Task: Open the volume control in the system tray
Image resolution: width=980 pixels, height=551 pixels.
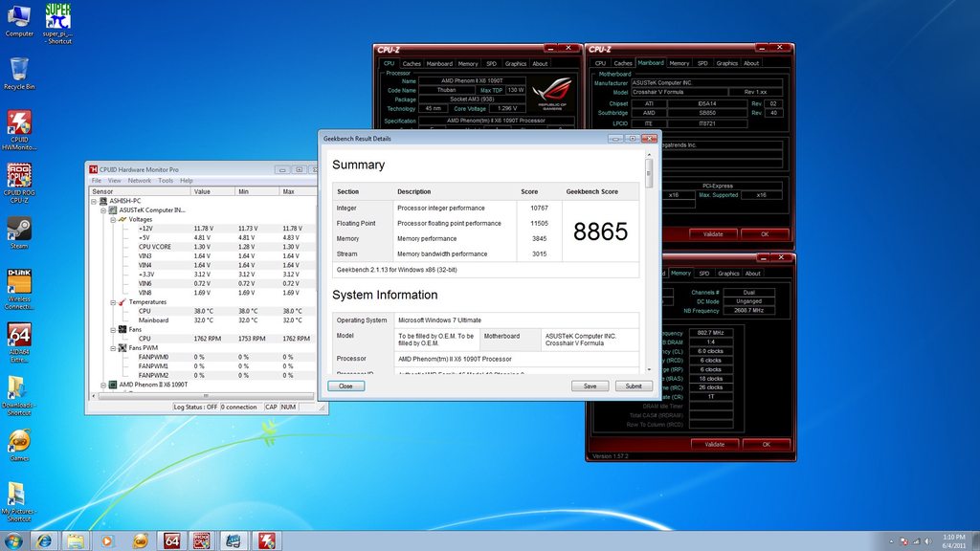Action: pos(928,541)
